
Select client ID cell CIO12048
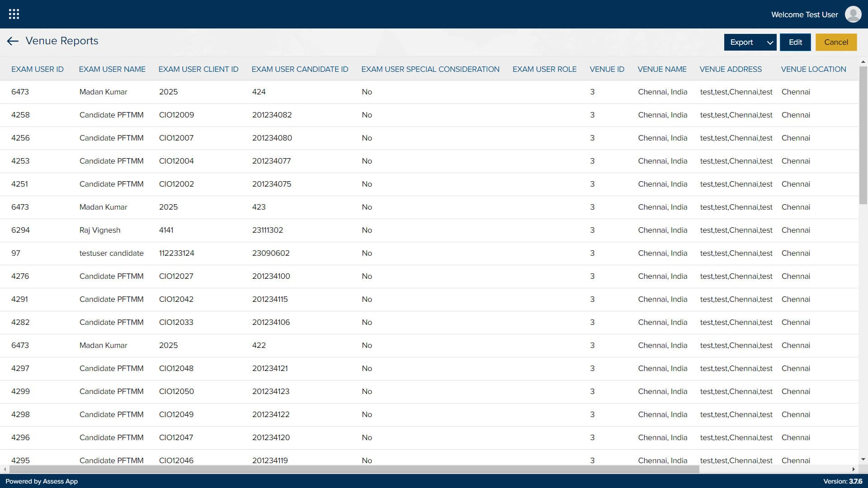[176, 368]
